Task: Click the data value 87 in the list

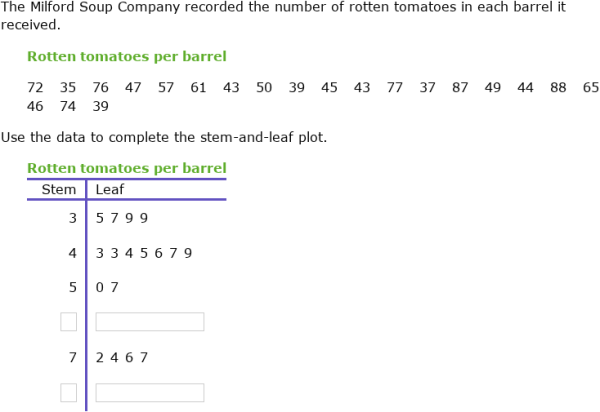Action: point(460,88)
